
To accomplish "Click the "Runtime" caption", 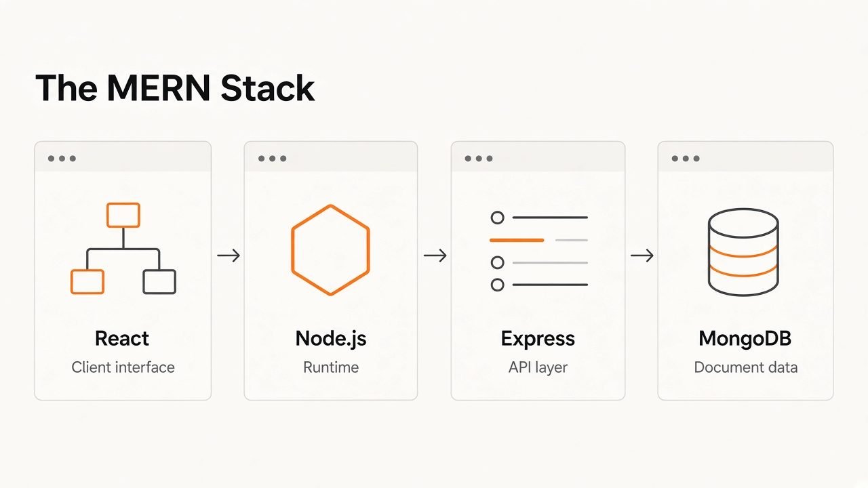I will pos(331,367).
